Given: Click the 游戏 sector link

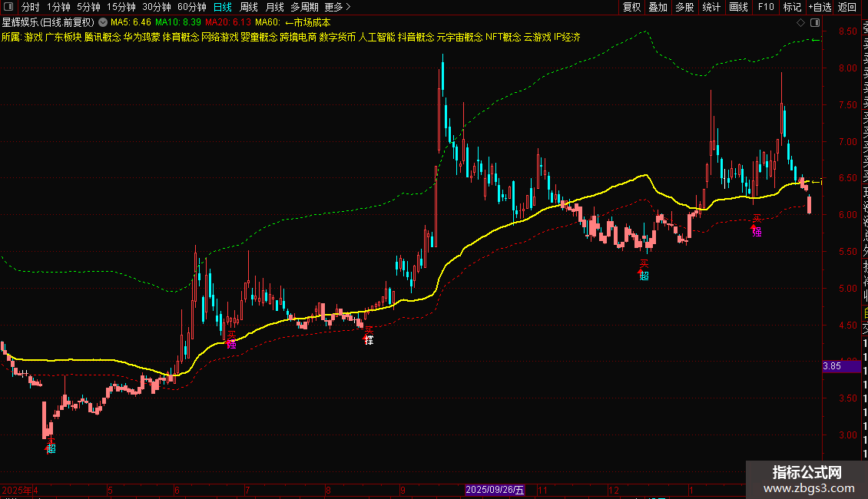Looking at the screenshot, I should pyautogui.click(x=33, y=37).
